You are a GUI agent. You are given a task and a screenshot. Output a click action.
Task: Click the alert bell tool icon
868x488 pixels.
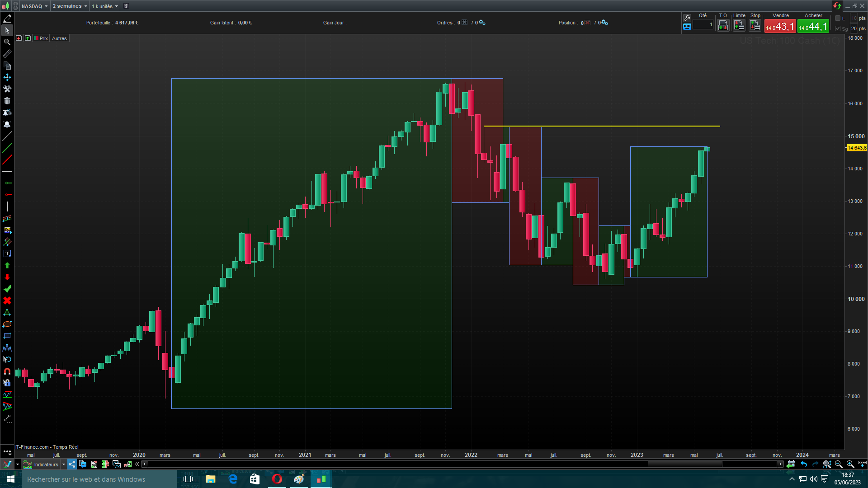pos(7,124)
